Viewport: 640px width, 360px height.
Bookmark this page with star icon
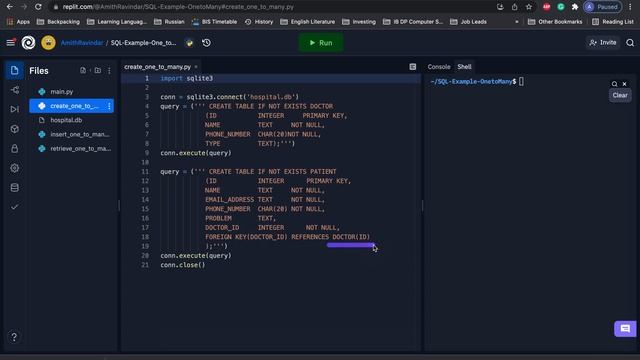pyautogui.click(x=529, y=7)
